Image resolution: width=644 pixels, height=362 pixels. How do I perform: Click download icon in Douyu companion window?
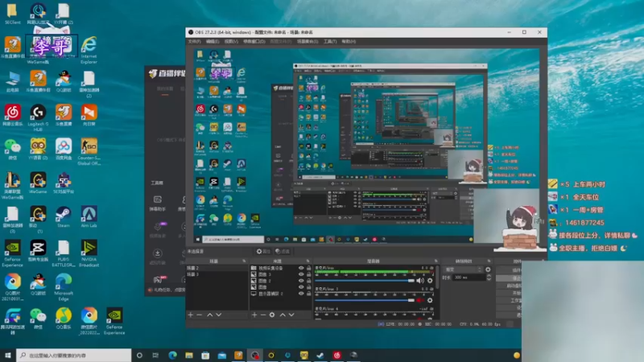tap(157, 253)
